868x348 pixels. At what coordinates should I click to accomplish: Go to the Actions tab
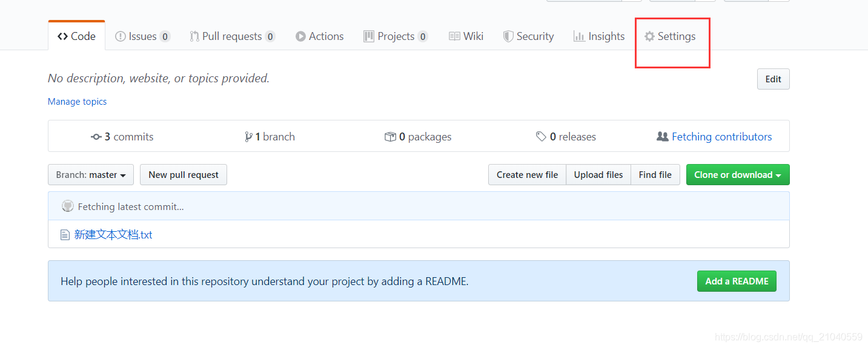point(319,36)
